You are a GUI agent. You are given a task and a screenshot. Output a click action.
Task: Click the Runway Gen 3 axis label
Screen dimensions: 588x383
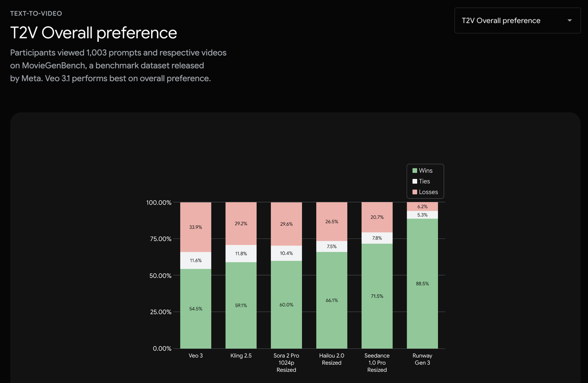pos(423,359)
